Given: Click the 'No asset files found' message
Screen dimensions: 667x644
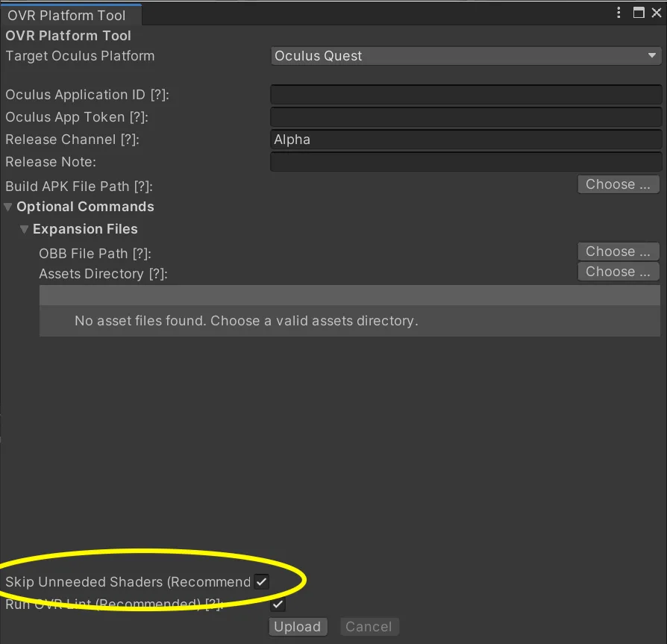Looking at the screenshot, I should pos(246,321).
